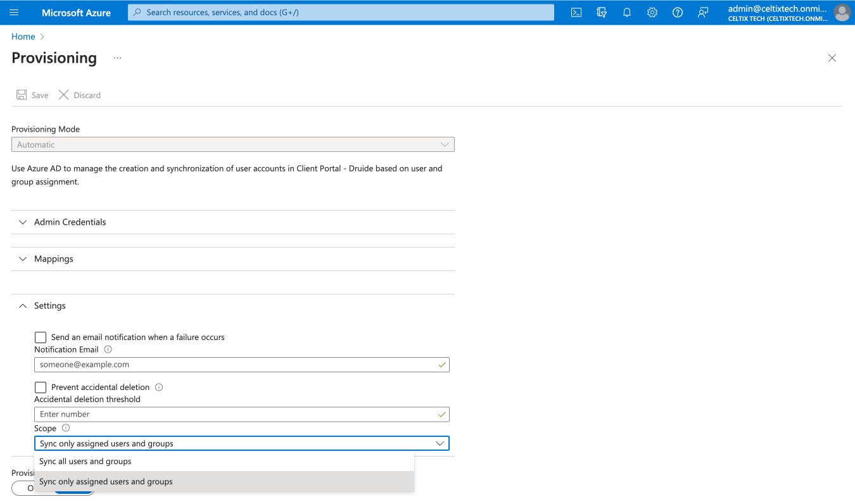Open the Help question mark icon
Viewport: 855px width, 504px height.
pyautogui.click(x=678, y=13)
